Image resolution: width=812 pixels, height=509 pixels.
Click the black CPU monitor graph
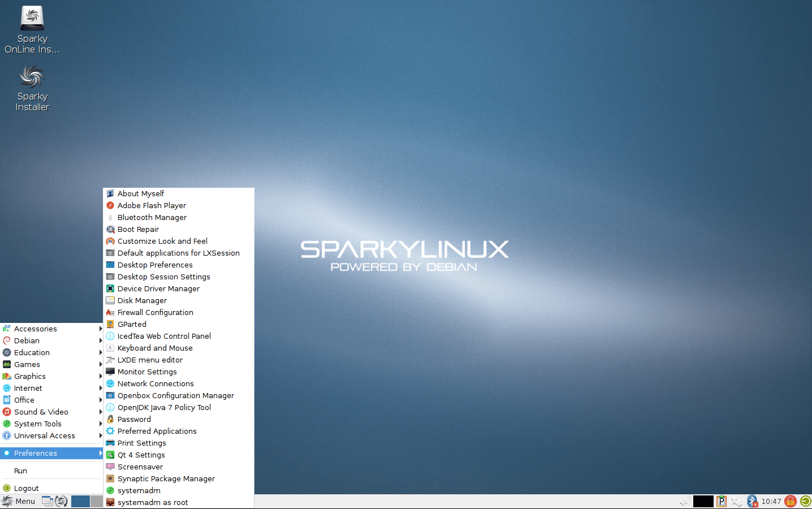(703, 501)
